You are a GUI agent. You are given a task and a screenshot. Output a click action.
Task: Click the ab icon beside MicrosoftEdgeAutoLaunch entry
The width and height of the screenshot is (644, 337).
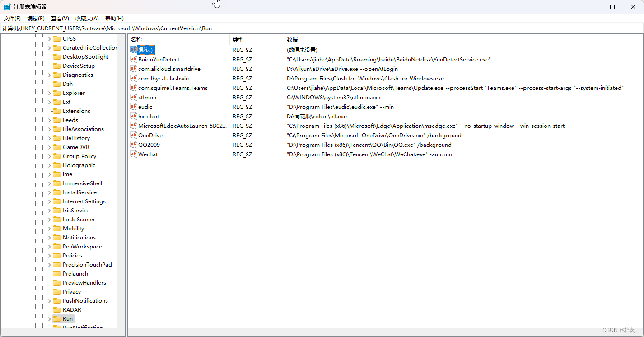click(x=134, y=126)
